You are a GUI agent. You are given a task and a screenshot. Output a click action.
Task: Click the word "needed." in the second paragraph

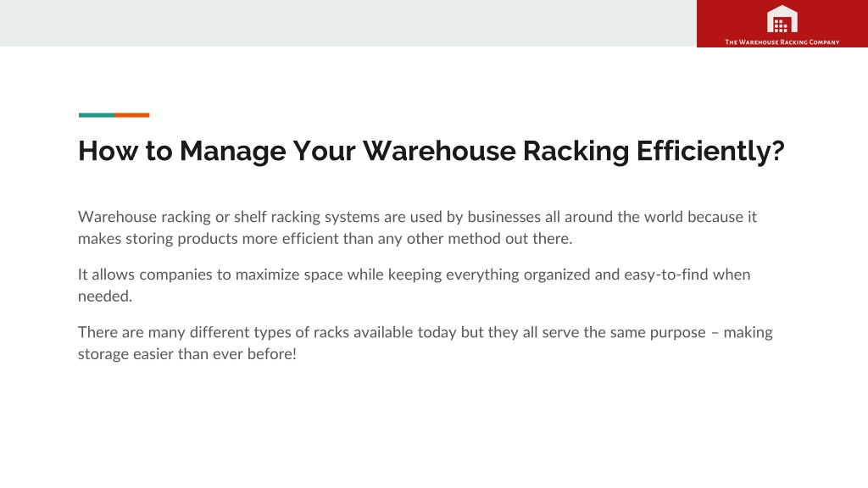click(105, 296)
